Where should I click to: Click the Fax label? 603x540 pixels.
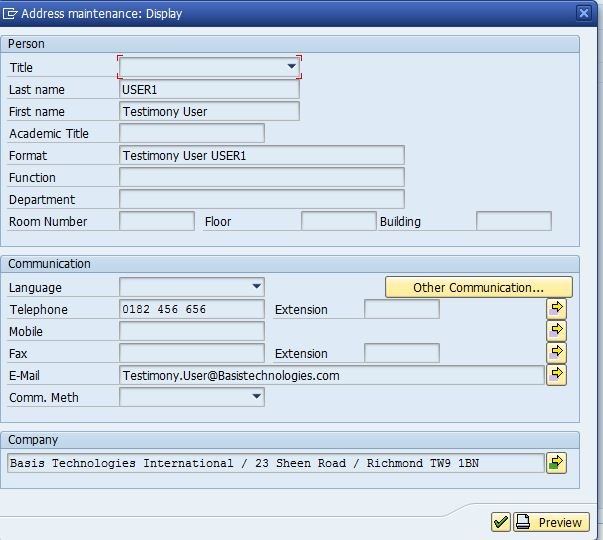pyautogui.click(x=18, y=353)
